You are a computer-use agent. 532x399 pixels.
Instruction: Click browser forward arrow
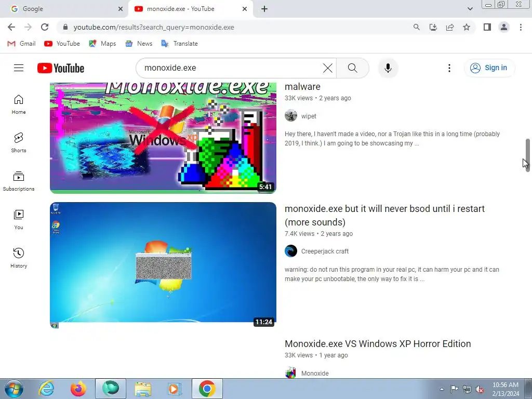click(28, 27)
